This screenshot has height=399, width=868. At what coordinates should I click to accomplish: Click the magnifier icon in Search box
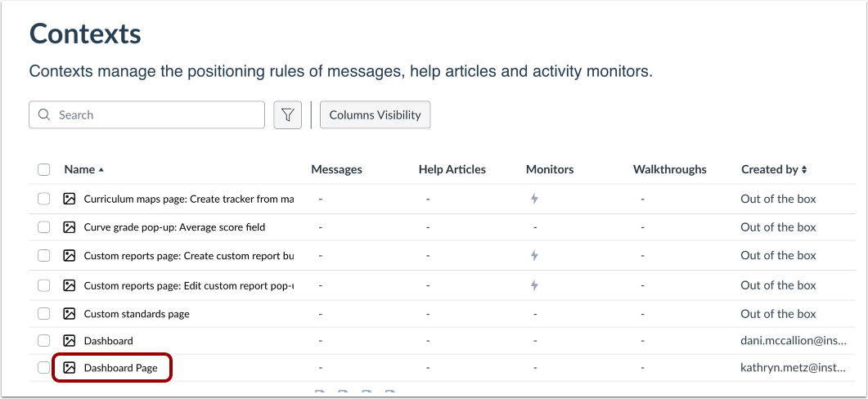pos(44,115)
